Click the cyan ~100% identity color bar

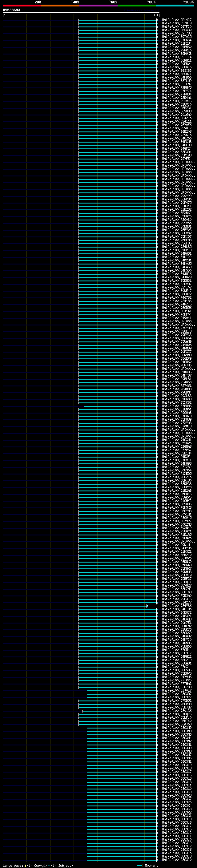click(x=175, y=6)
